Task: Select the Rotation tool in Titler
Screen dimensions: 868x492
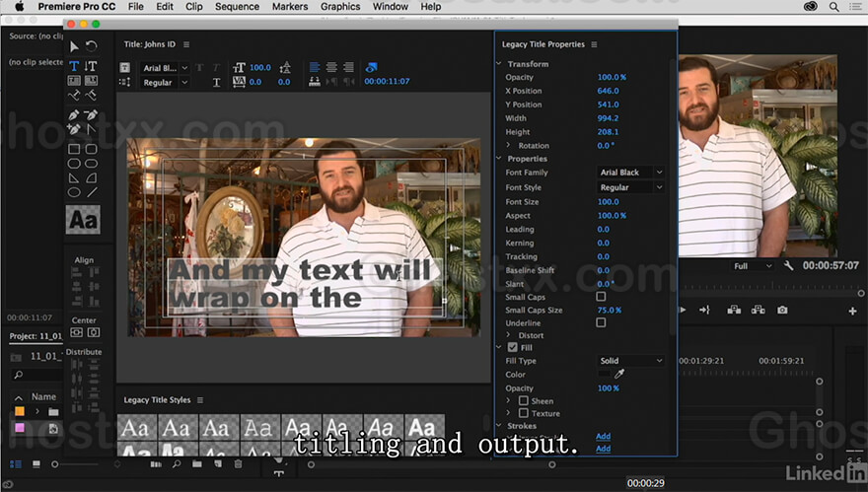Action: [92, 46]
